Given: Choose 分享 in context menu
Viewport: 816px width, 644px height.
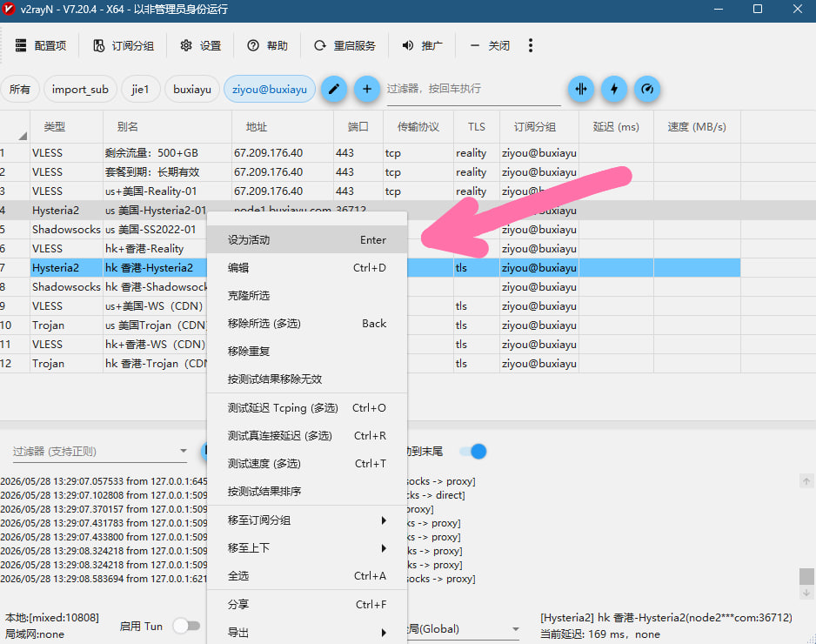Looking at the screenshot, I should point(307,605).
